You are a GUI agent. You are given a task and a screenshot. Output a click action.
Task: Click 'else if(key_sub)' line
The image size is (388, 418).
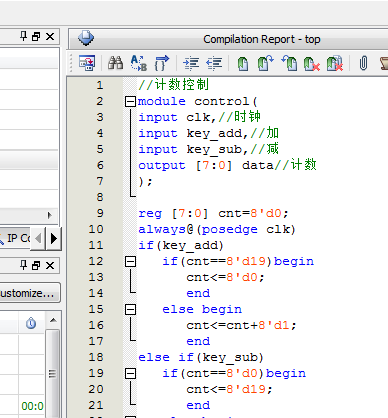click(x=201, y=358)
